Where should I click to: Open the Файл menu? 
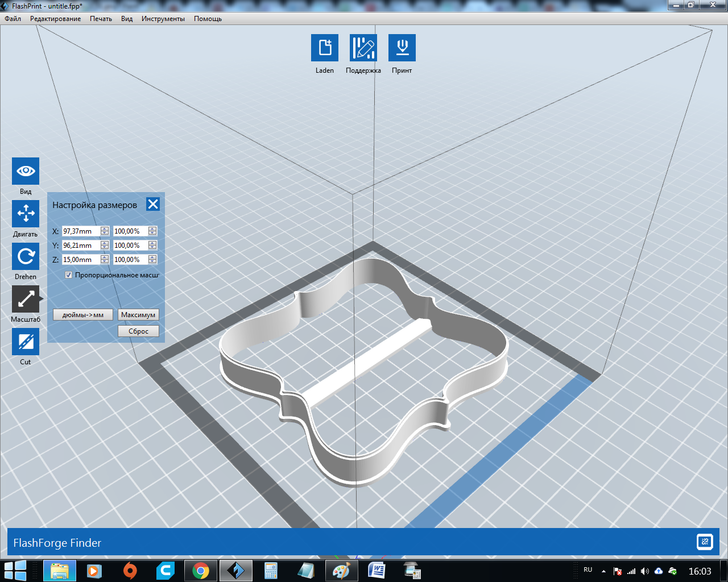13,19
